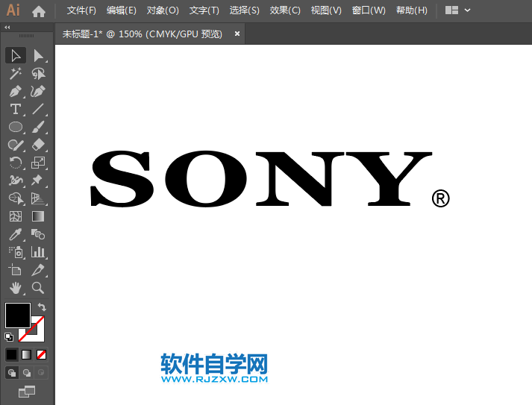Select the Type tool
This screenshot has width=532, height=405.
pyautogui.click(x=16, y=109)
